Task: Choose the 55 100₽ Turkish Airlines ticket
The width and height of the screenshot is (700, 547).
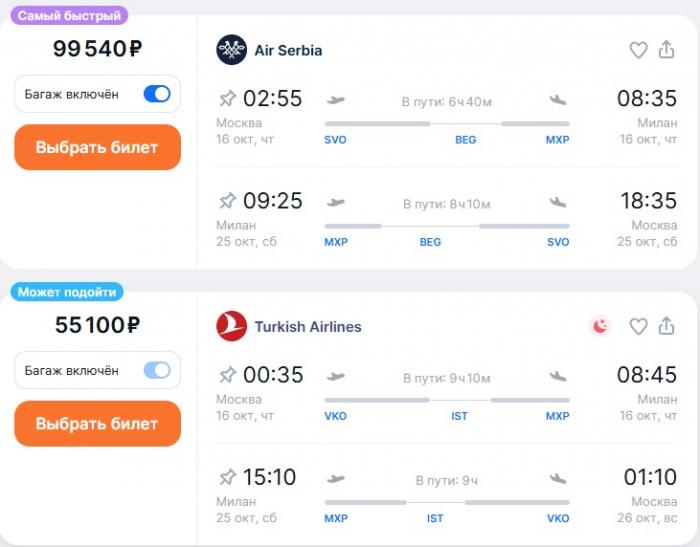Action: pos(97,424)
